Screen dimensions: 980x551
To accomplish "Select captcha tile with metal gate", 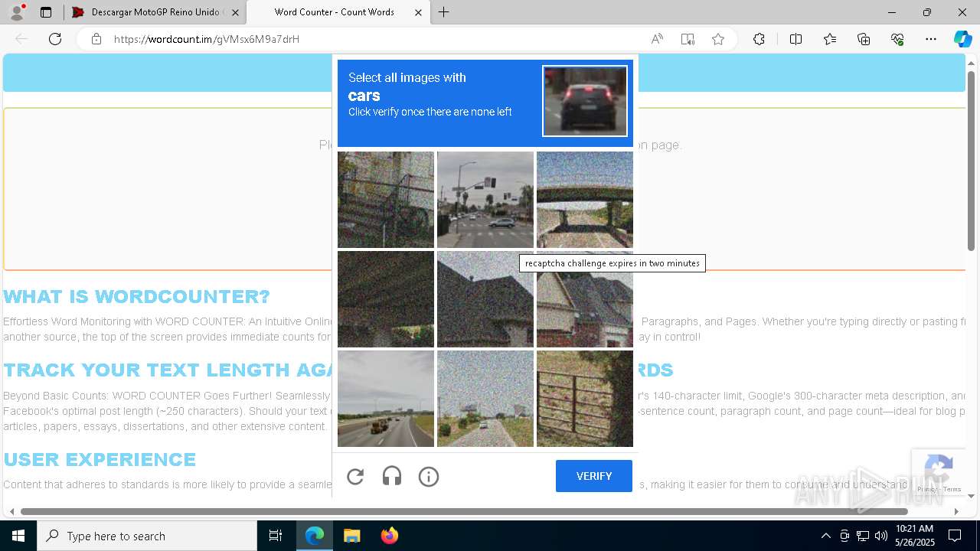I will pos(585,399).
